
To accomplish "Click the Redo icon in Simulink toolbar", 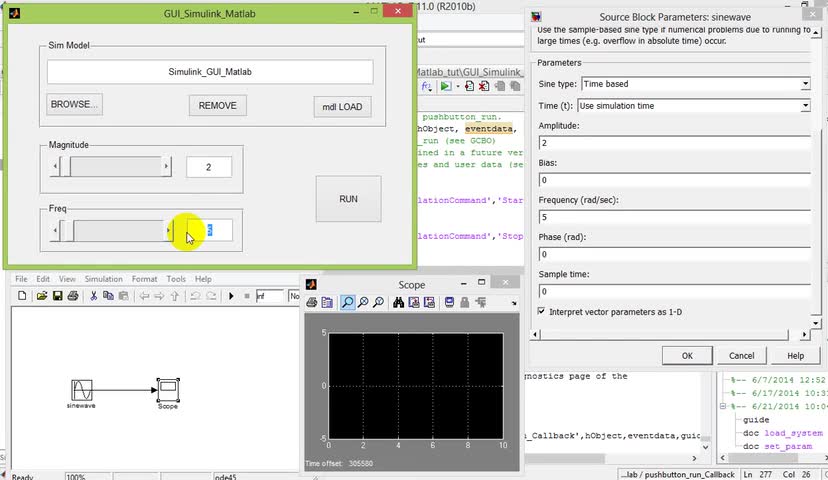I will click(x=211, y=296).
